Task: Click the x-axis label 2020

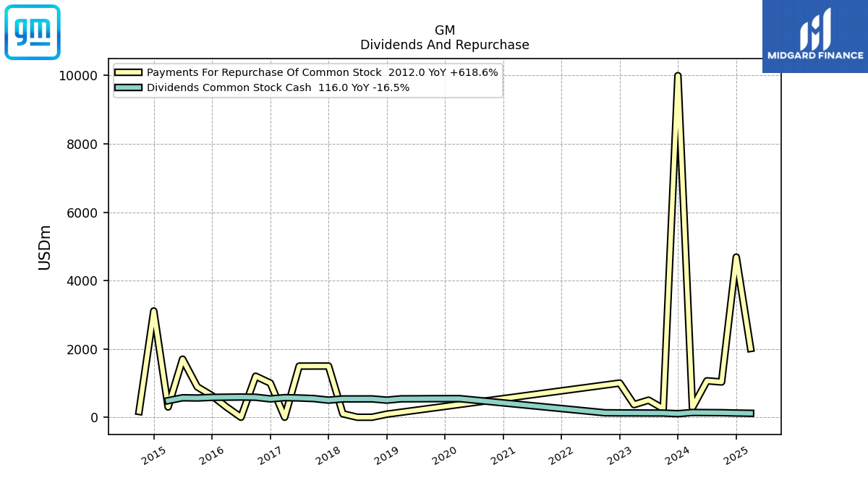Action: (445, 455)
